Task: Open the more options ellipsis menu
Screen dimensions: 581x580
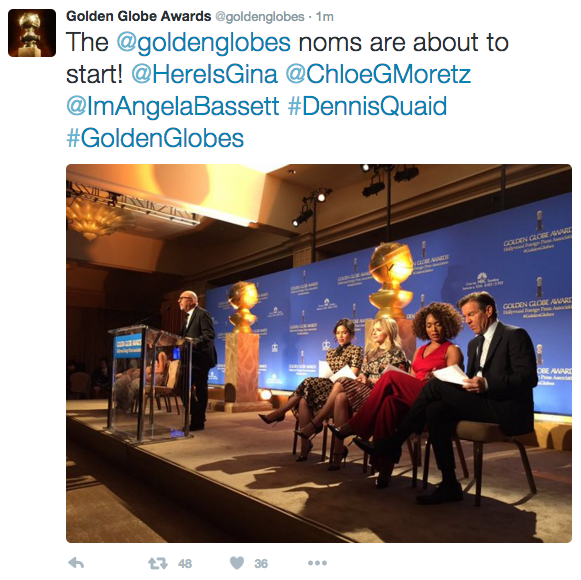Action: coord(317,563)
